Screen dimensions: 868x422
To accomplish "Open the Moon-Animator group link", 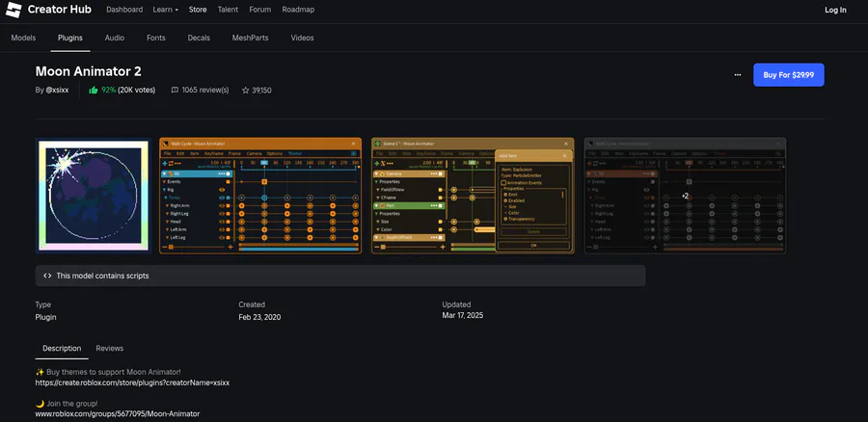I will click(x=118, y=413).
